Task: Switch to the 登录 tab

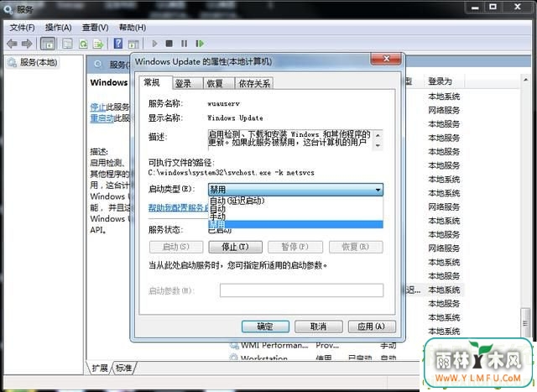Action: click(186, 83)
